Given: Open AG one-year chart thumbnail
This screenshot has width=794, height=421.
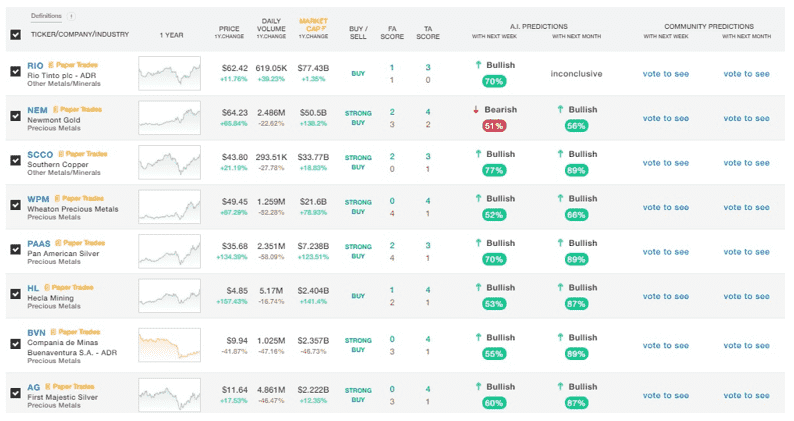Looking at the screenshot, I should [x=169, y=395].
